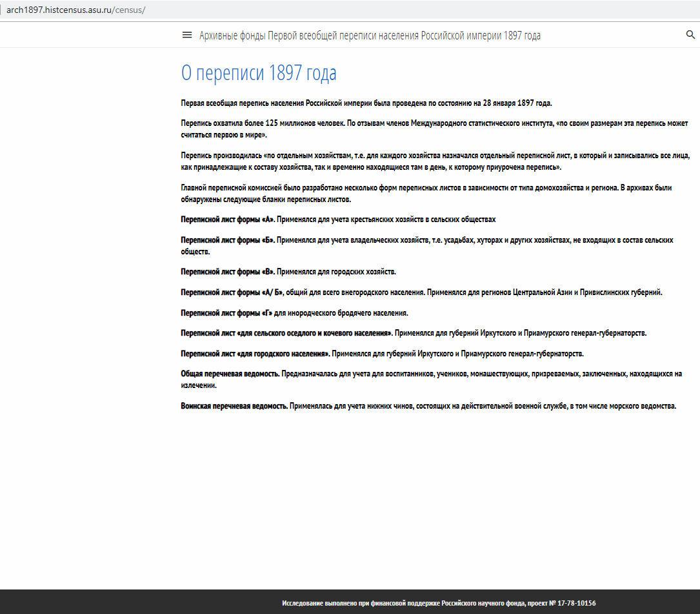Click the bold first paragraph about 28 января 1897
Viewport: 700px width, 614px height.
366,103
